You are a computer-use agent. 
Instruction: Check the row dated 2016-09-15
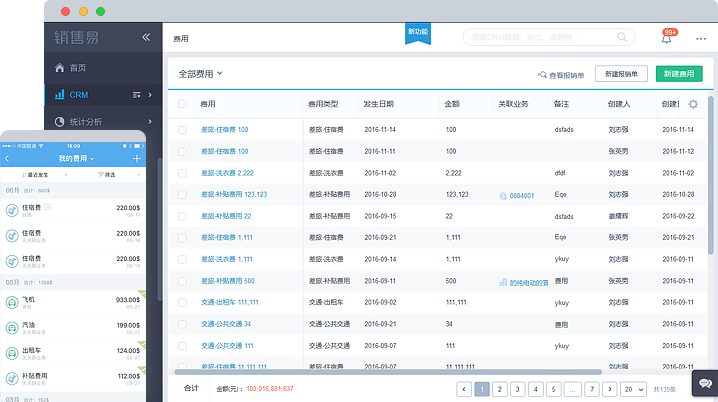(x=182, y=216)
